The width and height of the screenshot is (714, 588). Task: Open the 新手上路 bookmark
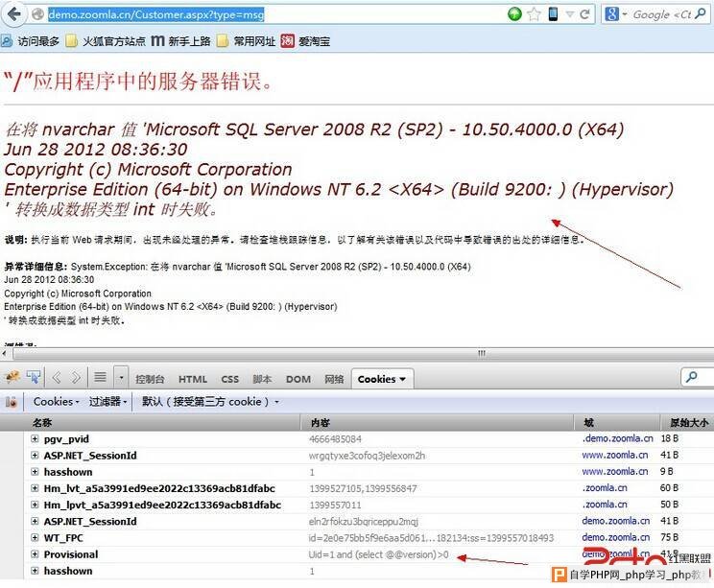point(180,41)
